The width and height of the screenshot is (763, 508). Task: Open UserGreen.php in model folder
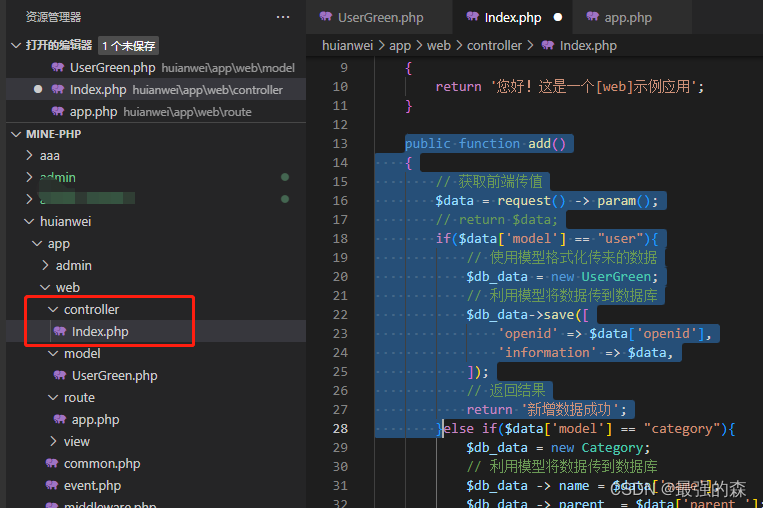(x=114, y=375)
